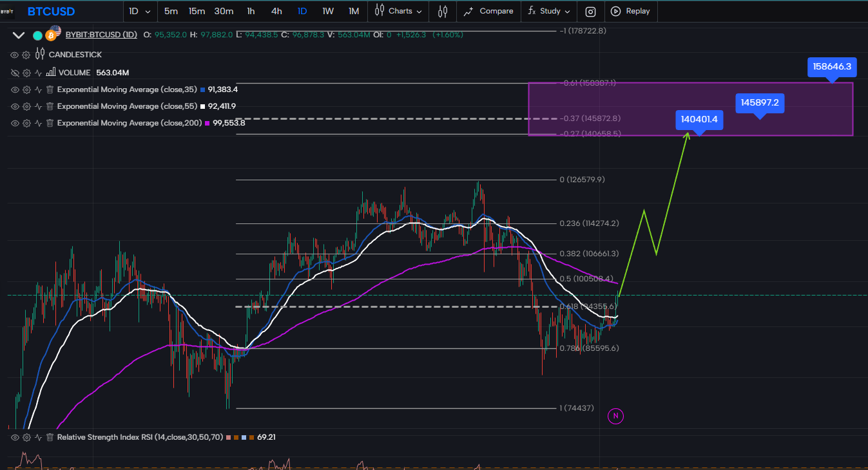
Task: Click the magenta EMA 200 color swatch
Action: (x=207, y=123)
